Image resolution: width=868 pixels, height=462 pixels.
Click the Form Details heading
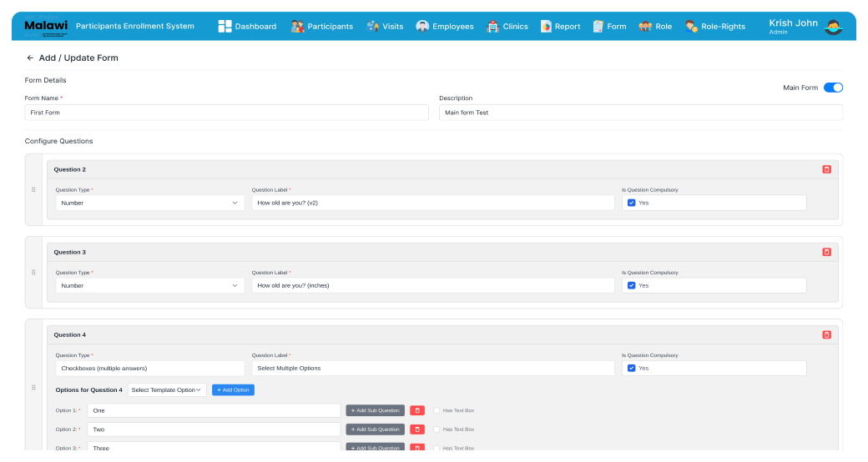point(45,80)
